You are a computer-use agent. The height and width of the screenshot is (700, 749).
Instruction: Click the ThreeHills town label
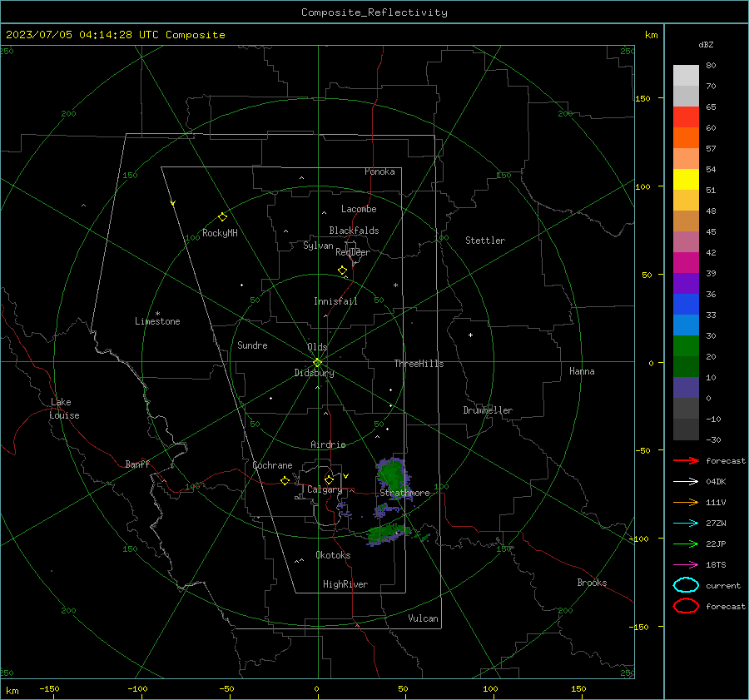419,364
